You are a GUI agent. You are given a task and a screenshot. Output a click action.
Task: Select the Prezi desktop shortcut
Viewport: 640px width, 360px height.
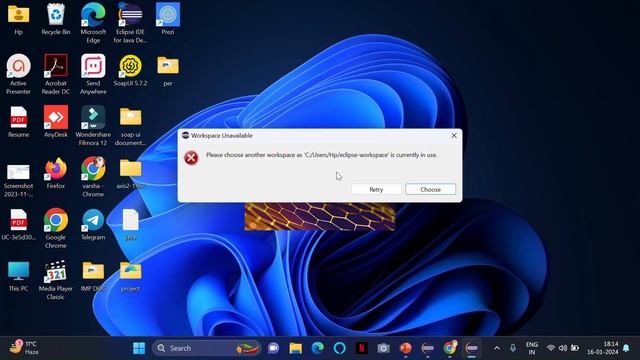(168, 20)
